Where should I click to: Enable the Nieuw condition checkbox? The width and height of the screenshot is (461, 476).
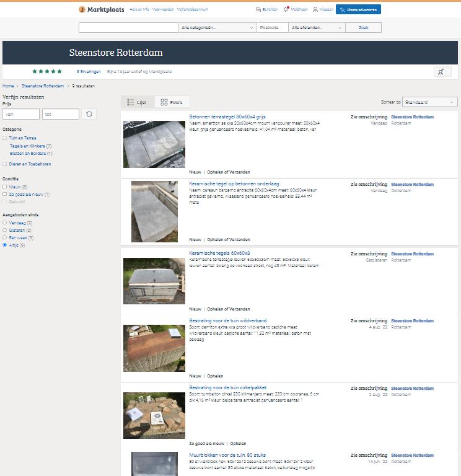click(4, 187)
